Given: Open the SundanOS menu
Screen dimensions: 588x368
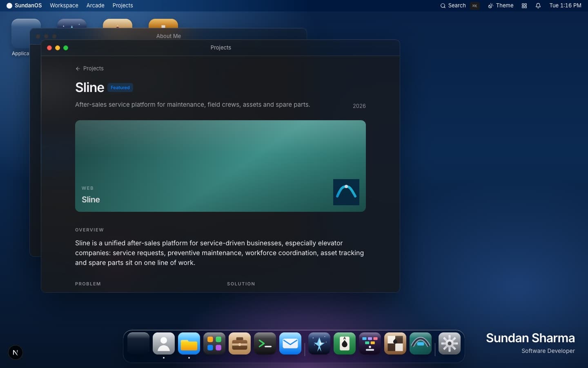Looking at the screenshot, I should (x=24, y=6).
